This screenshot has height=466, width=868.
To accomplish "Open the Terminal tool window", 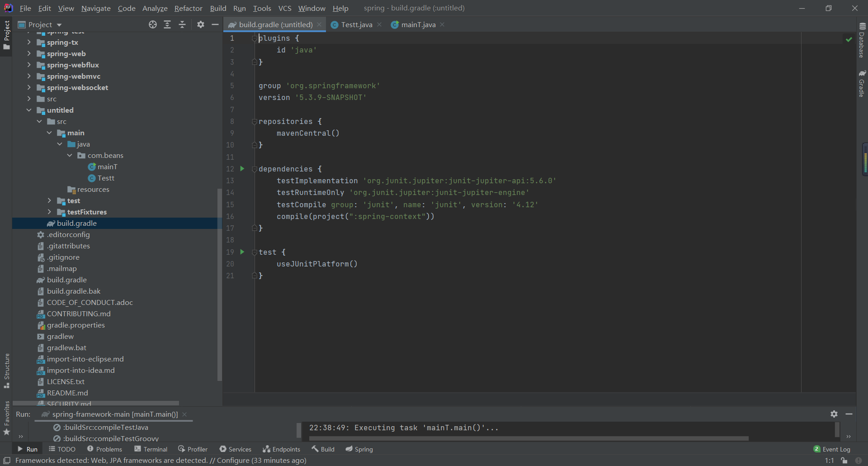I will click(151, 449).
